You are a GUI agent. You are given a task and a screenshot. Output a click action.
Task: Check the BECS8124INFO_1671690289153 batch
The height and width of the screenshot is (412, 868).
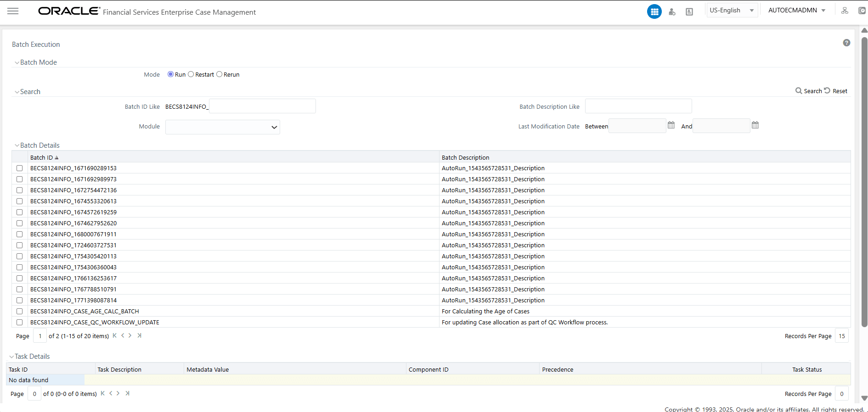19,168
